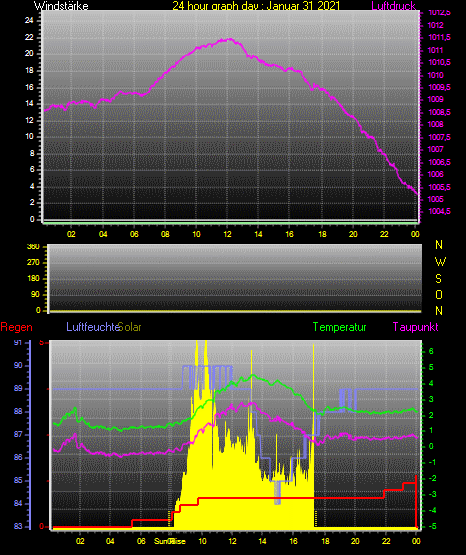This screenshot has height=555, width=466.
Task: Click the Windstärke axis title
Action: click(x=61, y=6)
